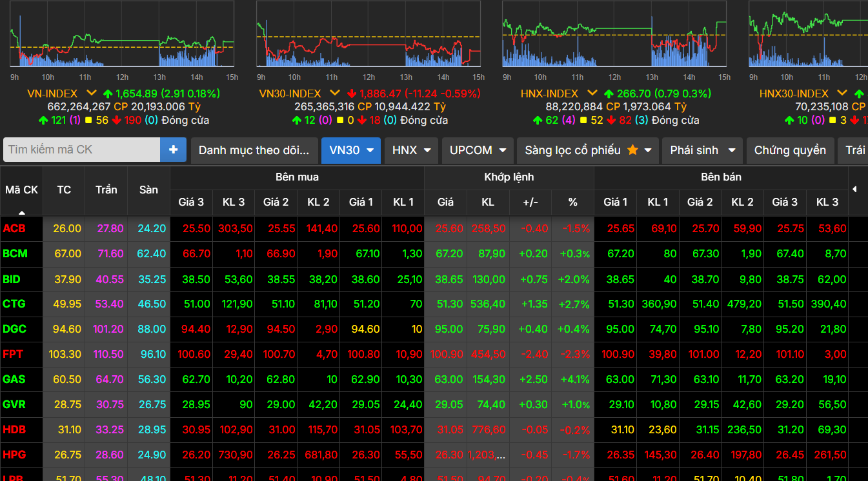Image resolution: width=868 pixels, height=481 pixels.
Task: Click the star icon in Sàng lọc cổ phiếu
Action: coord(632,150)
